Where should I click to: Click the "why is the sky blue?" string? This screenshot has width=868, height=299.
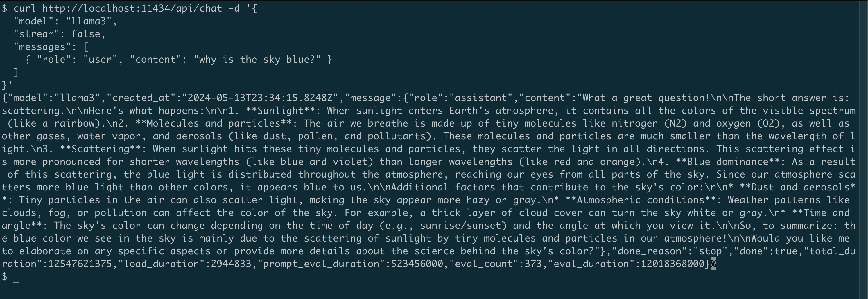tap(257, 60)
